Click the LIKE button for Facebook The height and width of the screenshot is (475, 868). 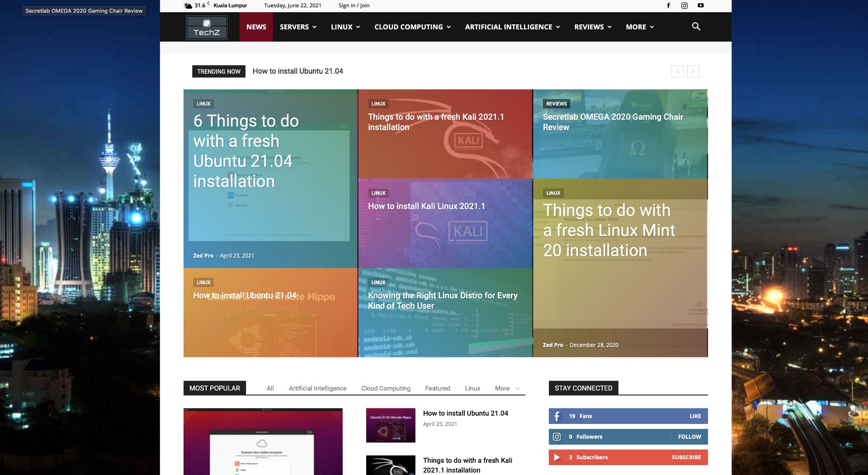click(695, 416)
